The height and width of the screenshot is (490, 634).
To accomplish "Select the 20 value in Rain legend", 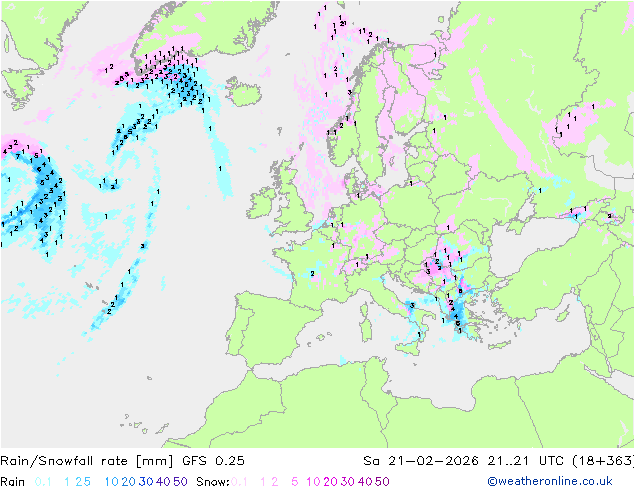I will point(128,482).
